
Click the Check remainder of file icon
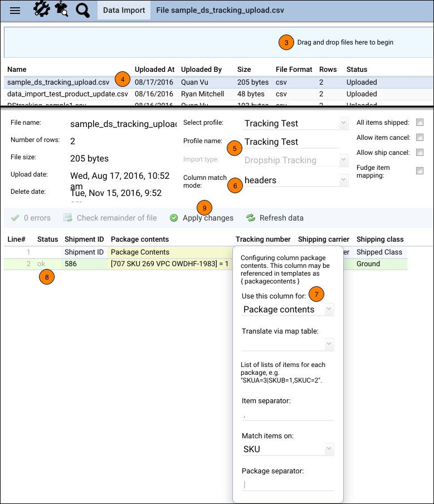click(x=68, y=218)
